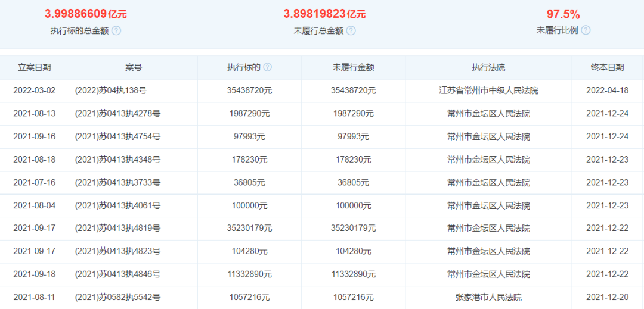Click the 立案日期 column header

(x=35, y=68)
